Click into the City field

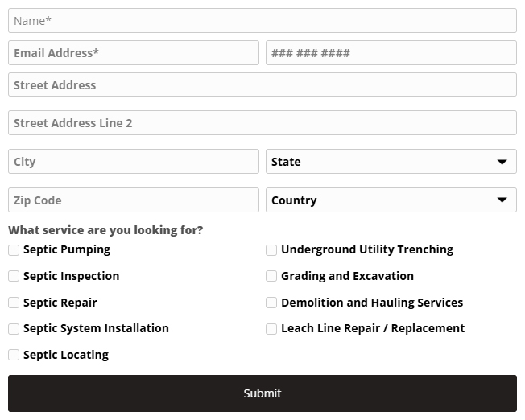[x=134, y=162]
